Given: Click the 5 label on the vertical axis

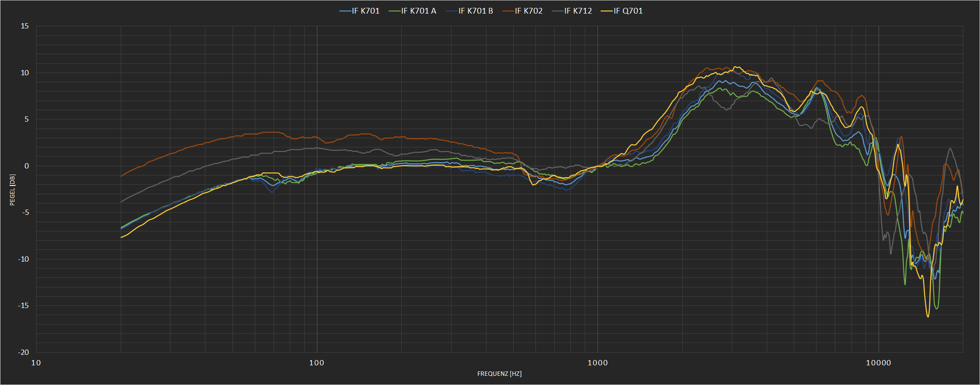Looking at the screenshot, I should pyautogui.click(x=27, y=119).
